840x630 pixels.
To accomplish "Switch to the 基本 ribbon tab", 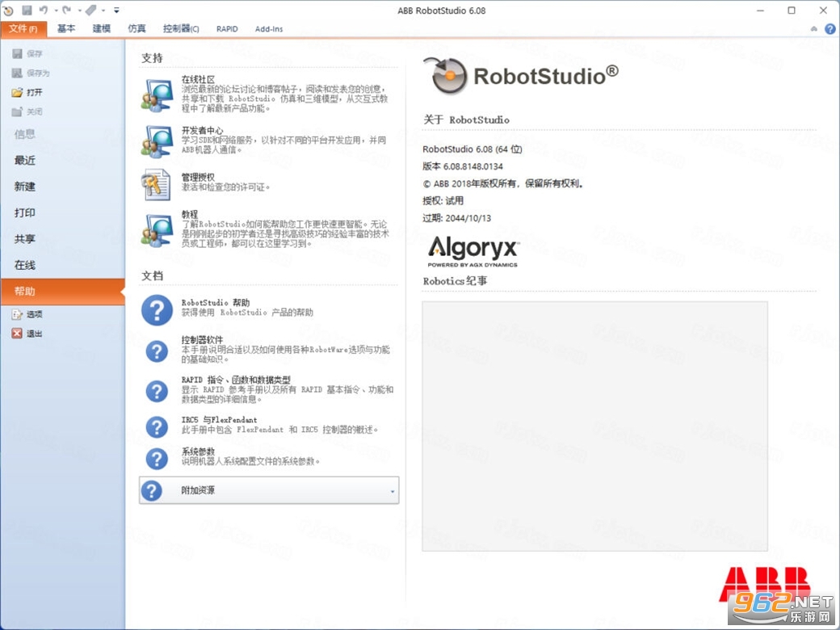I will coord(66,29).
